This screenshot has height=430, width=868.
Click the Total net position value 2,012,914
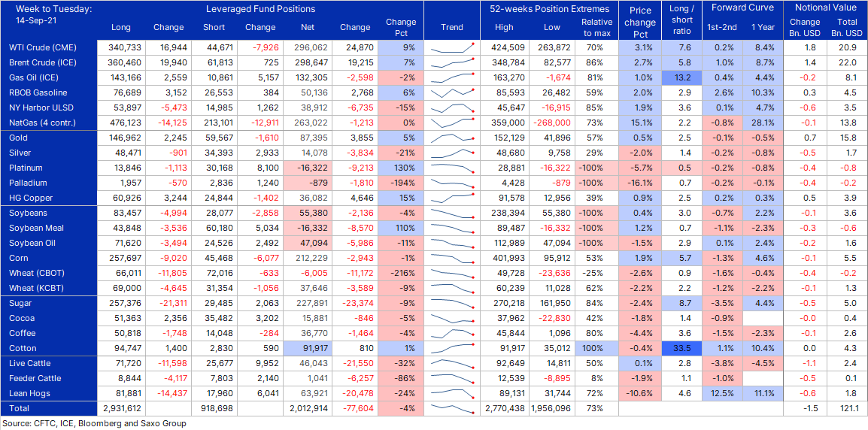coord(309,408)
